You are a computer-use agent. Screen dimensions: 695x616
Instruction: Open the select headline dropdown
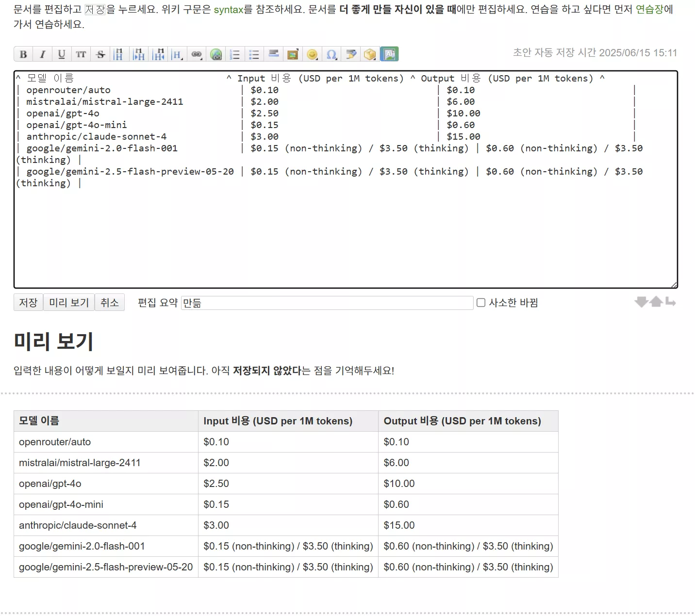click(178, 54)
